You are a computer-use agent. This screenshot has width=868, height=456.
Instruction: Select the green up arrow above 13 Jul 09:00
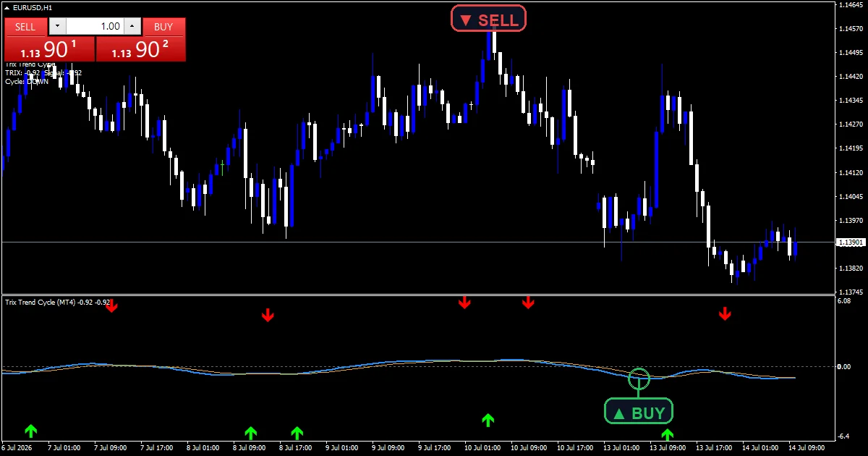(667, 434)
